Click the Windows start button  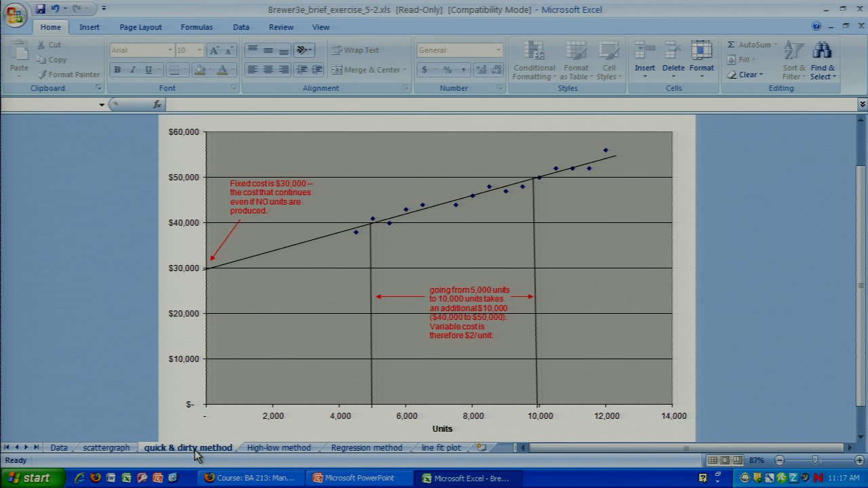pyautogui.click(x=32, y=478)
